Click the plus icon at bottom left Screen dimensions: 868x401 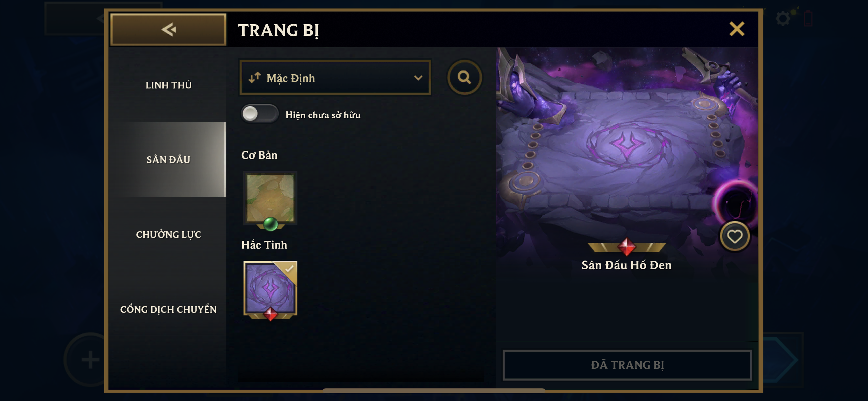point(90,360)
